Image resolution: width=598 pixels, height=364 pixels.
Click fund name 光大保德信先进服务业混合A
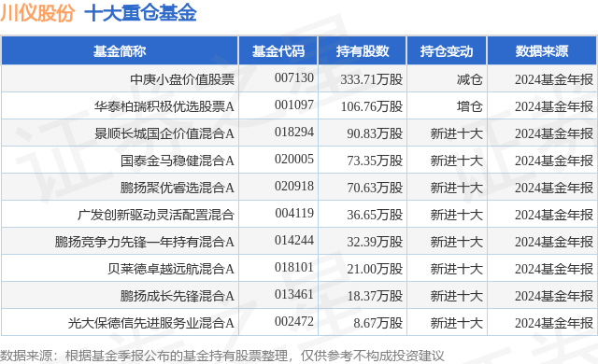tap(151, 323)
